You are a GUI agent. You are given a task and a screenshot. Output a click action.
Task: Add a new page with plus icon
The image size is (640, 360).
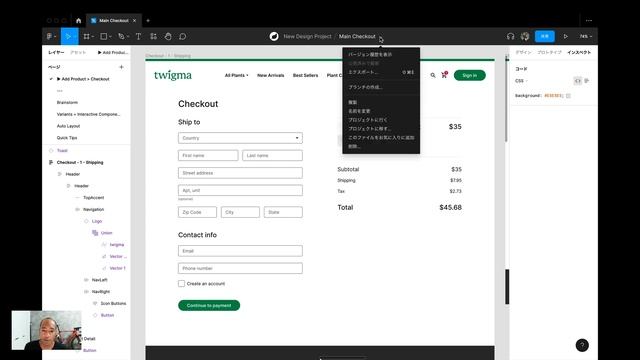[121, 67]
